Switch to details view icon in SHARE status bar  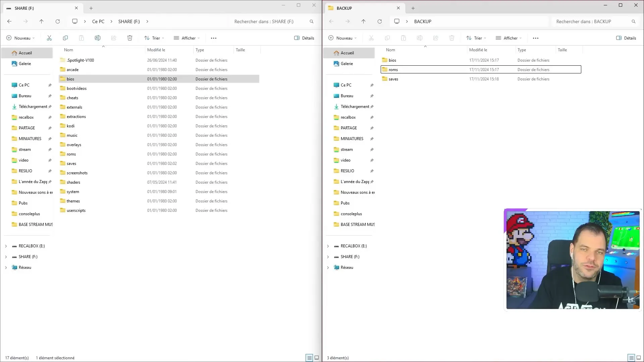[x=309, y=358]
